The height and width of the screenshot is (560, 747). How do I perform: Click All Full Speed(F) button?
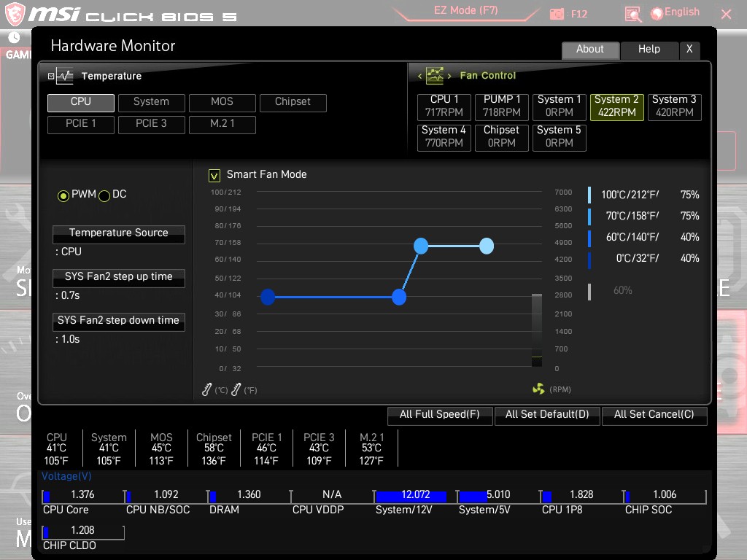pyautogui.click(x=440, y=415)
